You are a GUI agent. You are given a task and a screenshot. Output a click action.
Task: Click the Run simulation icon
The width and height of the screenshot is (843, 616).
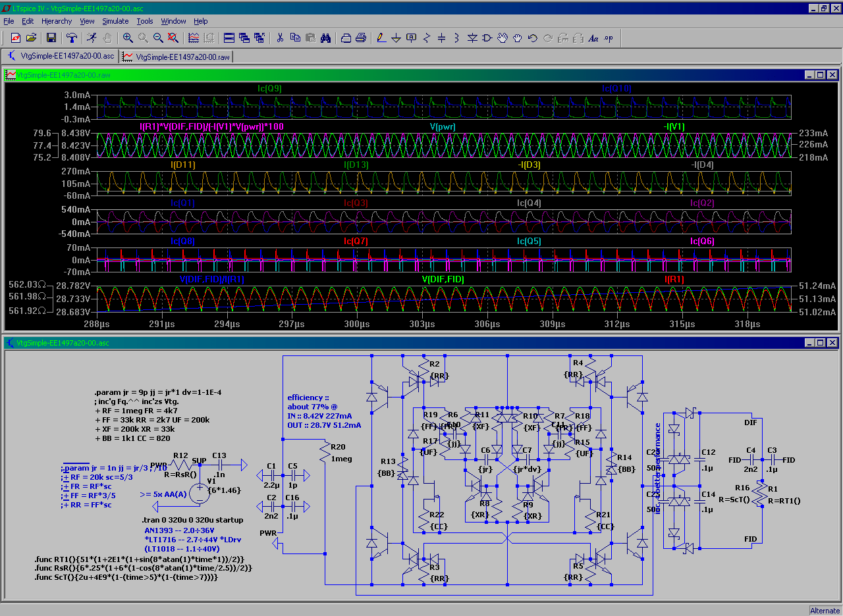[x=92, y=38]
